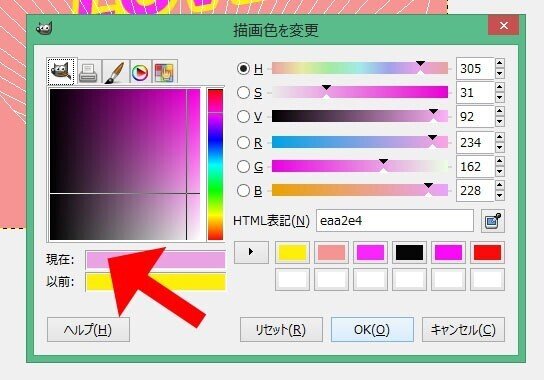544x380 pixels.
Task: Click the V value field showing 92
Action: [475, 116]
